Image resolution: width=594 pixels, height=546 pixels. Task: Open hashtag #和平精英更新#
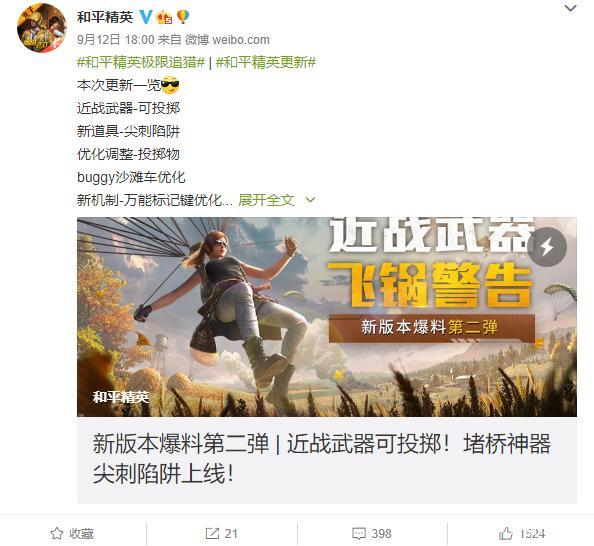tap(266, 62)
